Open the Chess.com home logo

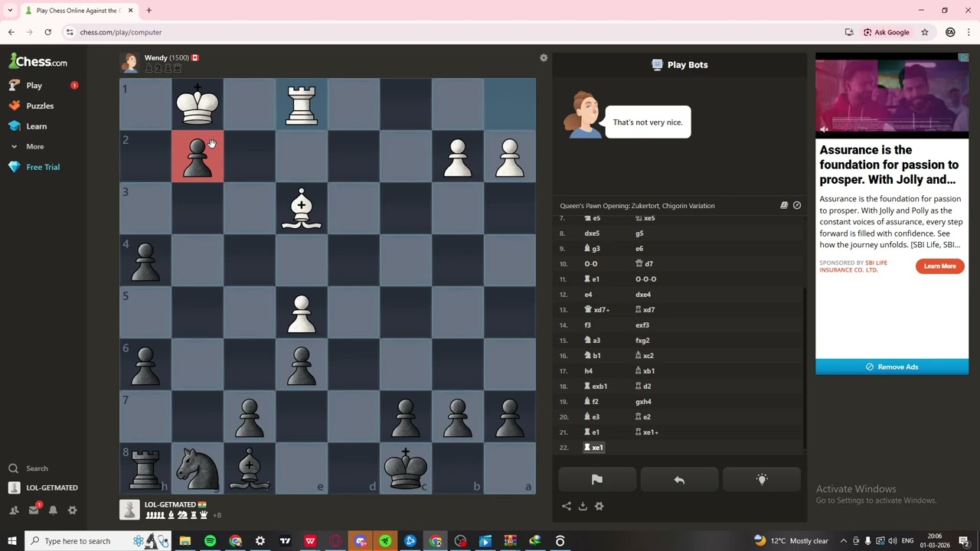coord(38,61)
